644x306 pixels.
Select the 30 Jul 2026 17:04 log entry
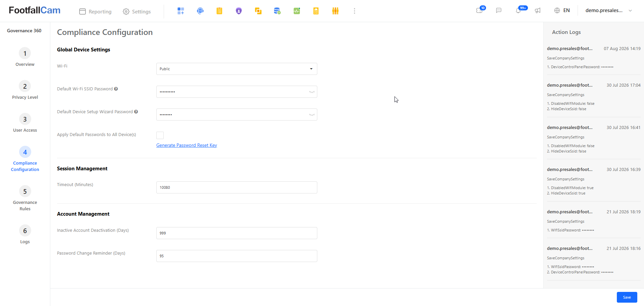[x=594, y=97]
